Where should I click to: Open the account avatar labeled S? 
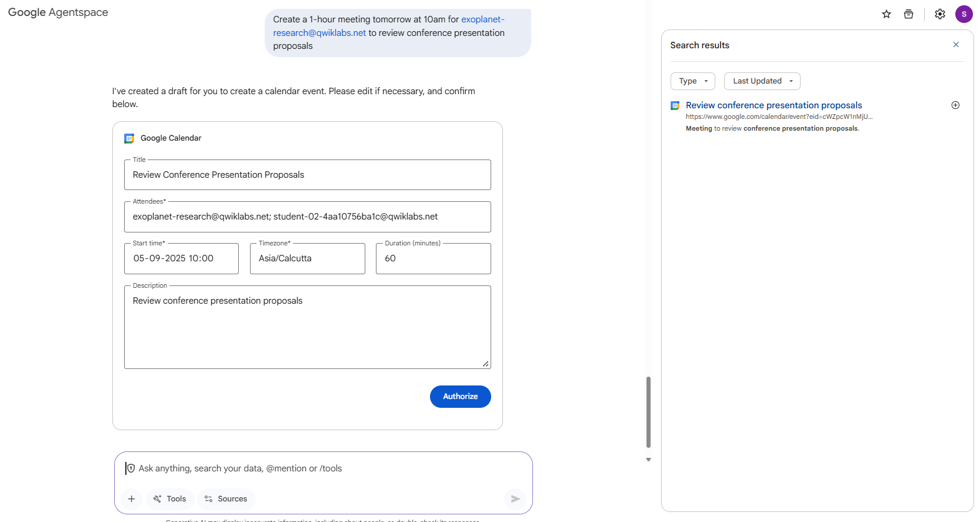pos(964,14)
